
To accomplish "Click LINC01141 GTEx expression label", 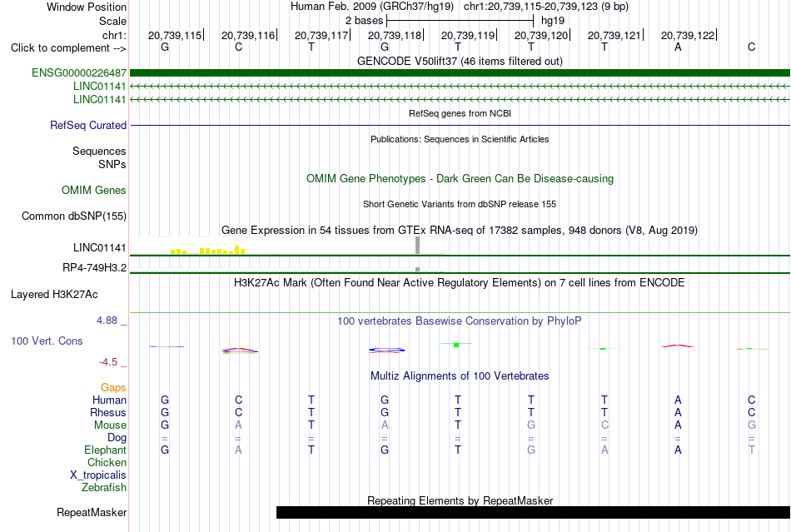I will [99, 247].
